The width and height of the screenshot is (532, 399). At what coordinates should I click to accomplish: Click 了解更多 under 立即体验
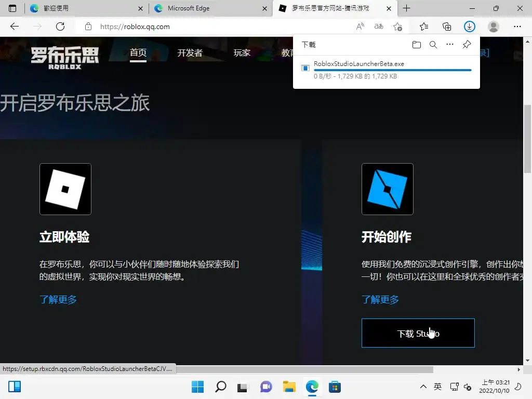click(x=58, y=300)
